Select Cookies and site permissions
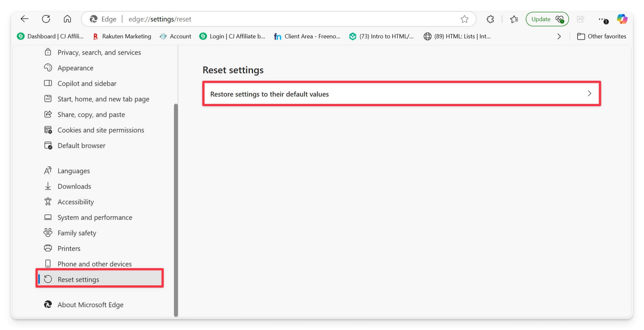The width and height of the screenshot is (644, 330). tap(101, 130)
